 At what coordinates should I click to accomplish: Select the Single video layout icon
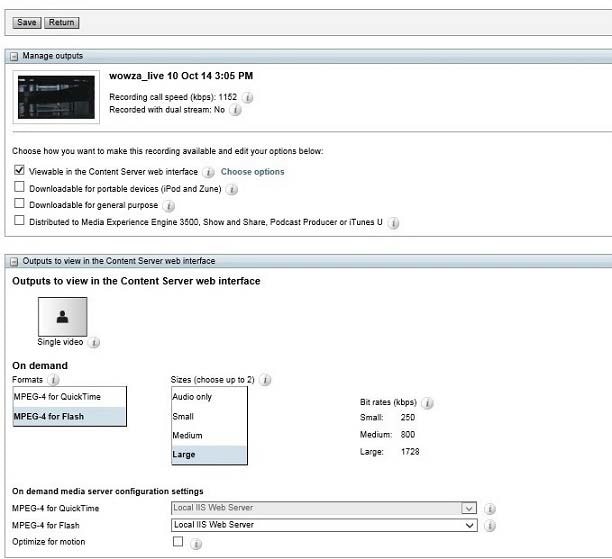pos(62,317)
